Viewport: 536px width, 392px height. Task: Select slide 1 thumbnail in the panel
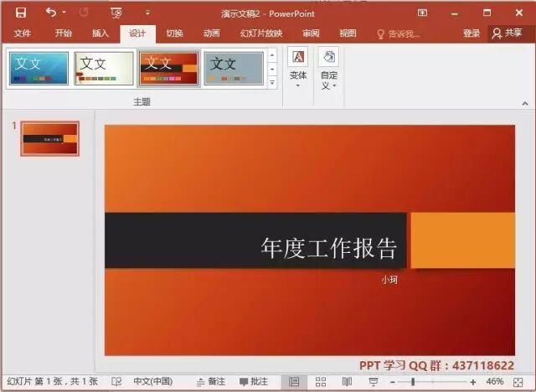point(50,138)
